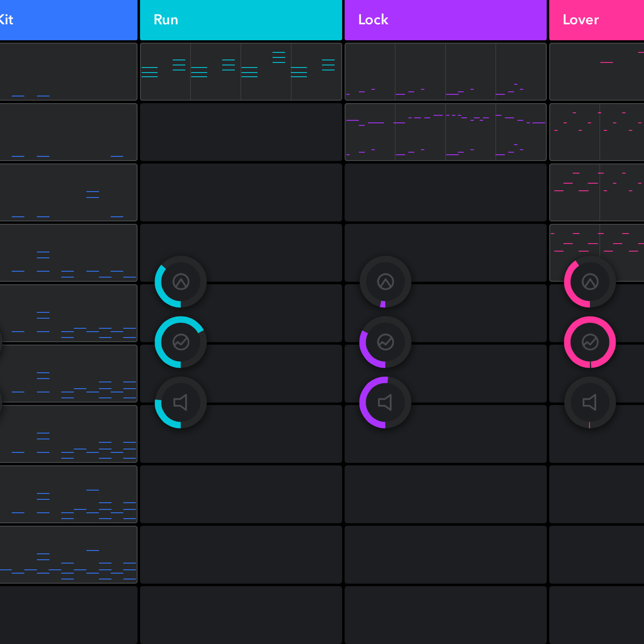Click the Lock track volume speaker knob
The height and width of the screenshot is (644, 644).
[385, 402]
